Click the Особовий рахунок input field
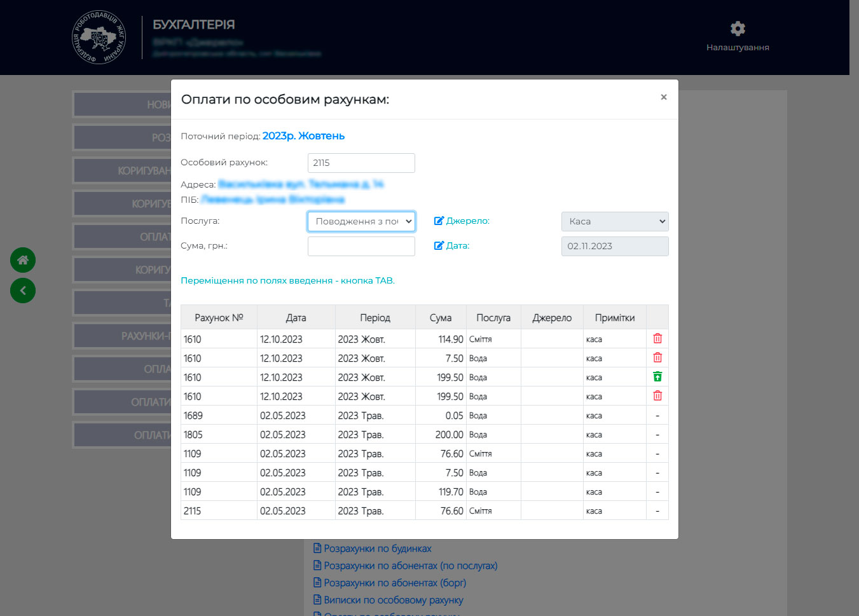Screen dimensions: 859x616 pos(361,163)
